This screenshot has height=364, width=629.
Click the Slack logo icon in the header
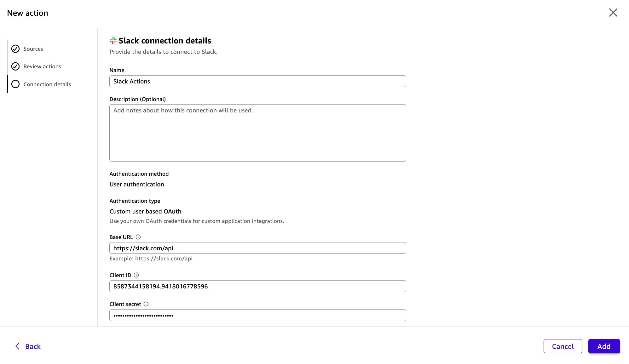113,40
